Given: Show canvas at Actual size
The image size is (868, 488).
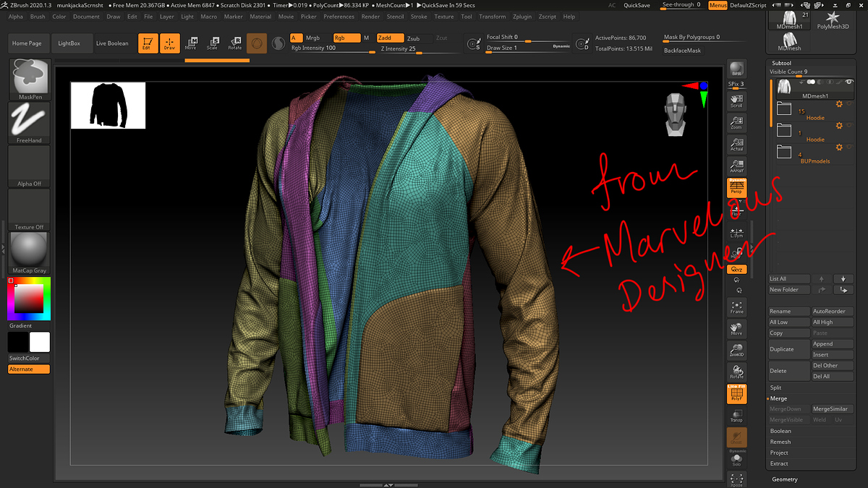Looking at the screenshot, I should coord(736,145).
